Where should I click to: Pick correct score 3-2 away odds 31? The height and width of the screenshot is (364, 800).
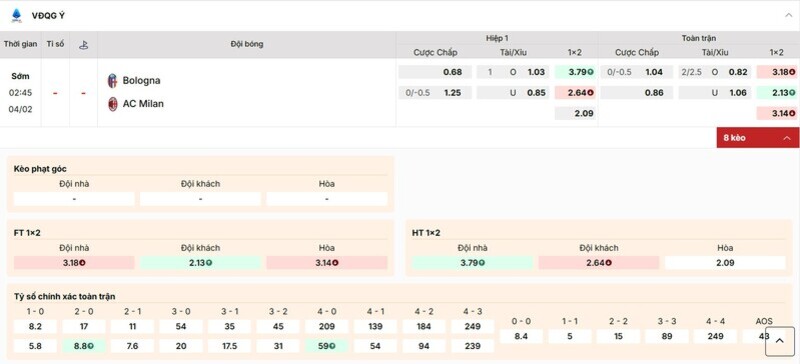click(x=278, y=346)
